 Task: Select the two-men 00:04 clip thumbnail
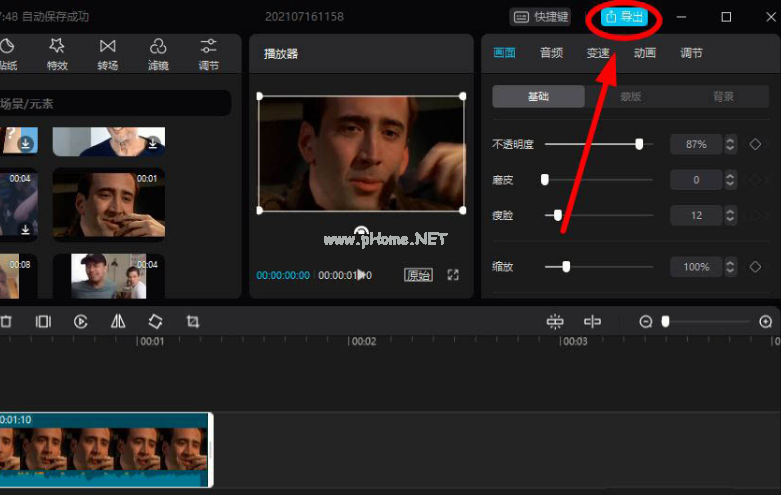point(109,276)
